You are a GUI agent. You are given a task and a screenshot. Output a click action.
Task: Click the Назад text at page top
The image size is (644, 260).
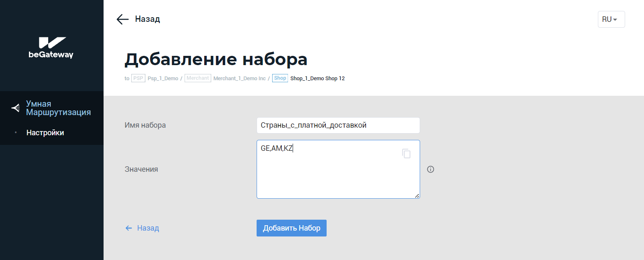pyautogui.click(x=147, y=19)
